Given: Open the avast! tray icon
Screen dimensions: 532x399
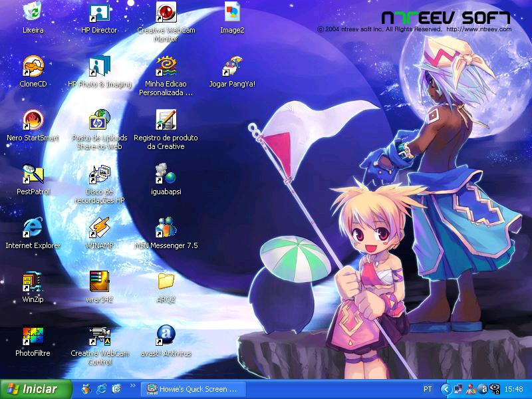Looking at the screenshot, I should [483, 389].
